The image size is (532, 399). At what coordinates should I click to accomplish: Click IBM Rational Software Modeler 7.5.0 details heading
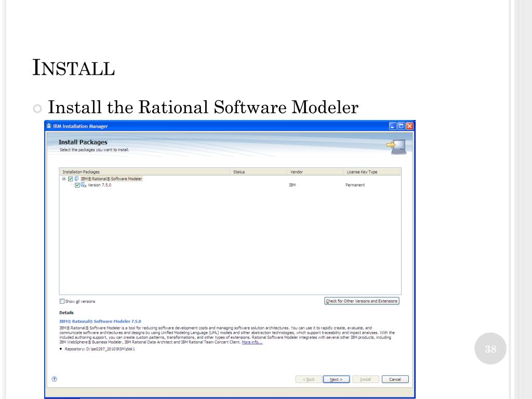click(x=100, y=321)
